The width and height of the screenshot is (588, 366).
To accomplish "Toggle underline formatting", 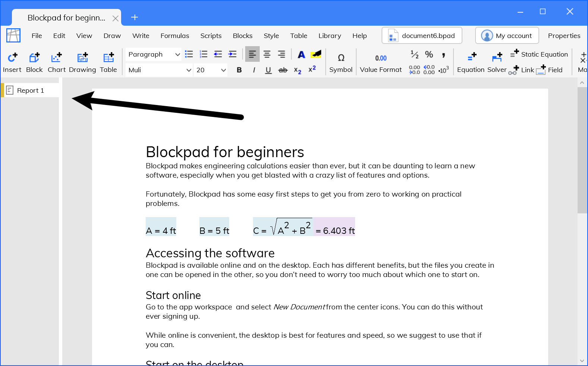I will (x=268, y=70).
